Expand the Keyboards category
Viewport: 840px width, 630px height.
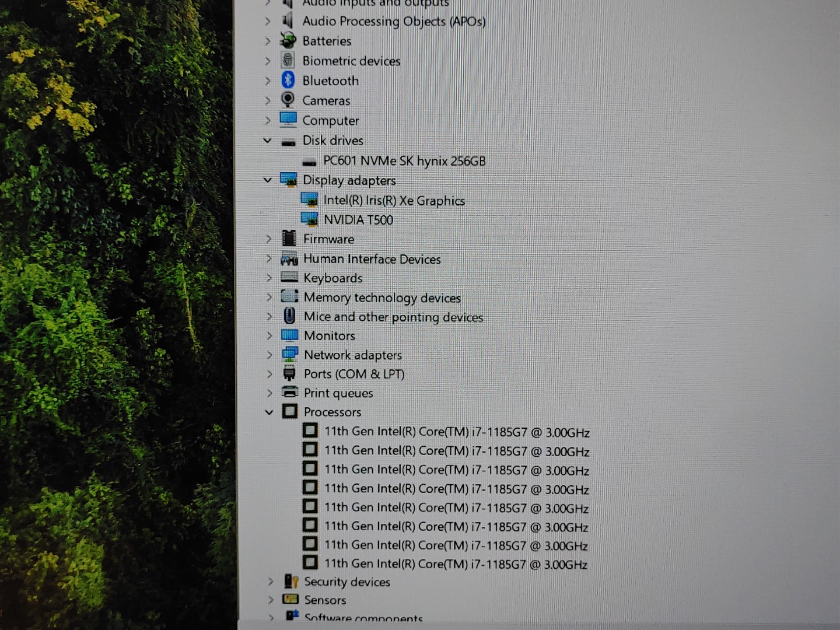[269, 278]
